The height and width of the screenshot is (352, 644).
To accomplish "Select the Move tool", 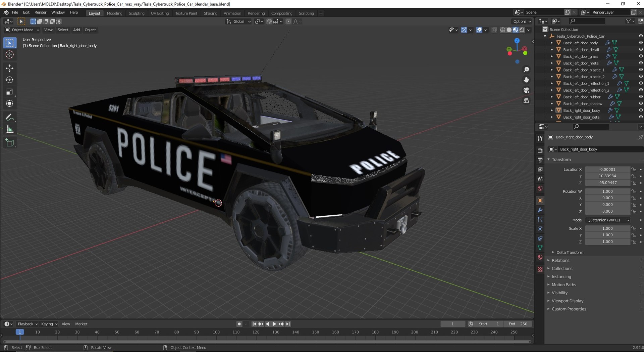I will tap(9, 68).
